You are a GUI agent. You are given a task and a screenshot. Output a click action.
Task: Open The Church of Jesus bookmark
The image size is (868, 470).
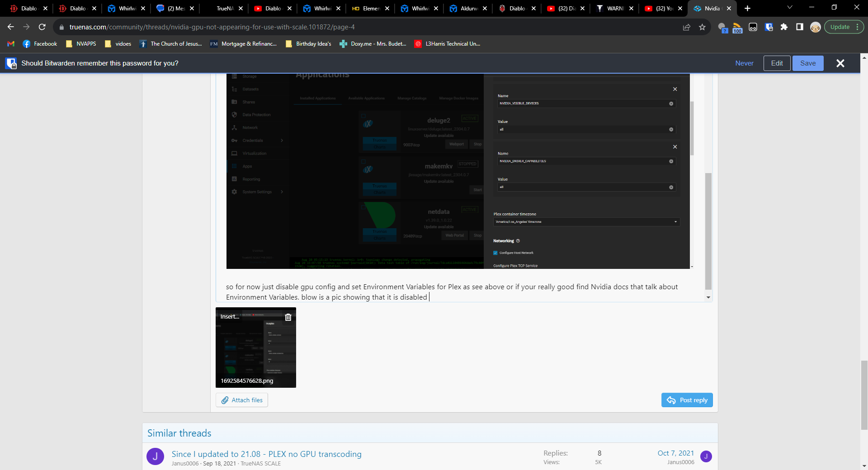pyautogui.click(x=171, y=44)
